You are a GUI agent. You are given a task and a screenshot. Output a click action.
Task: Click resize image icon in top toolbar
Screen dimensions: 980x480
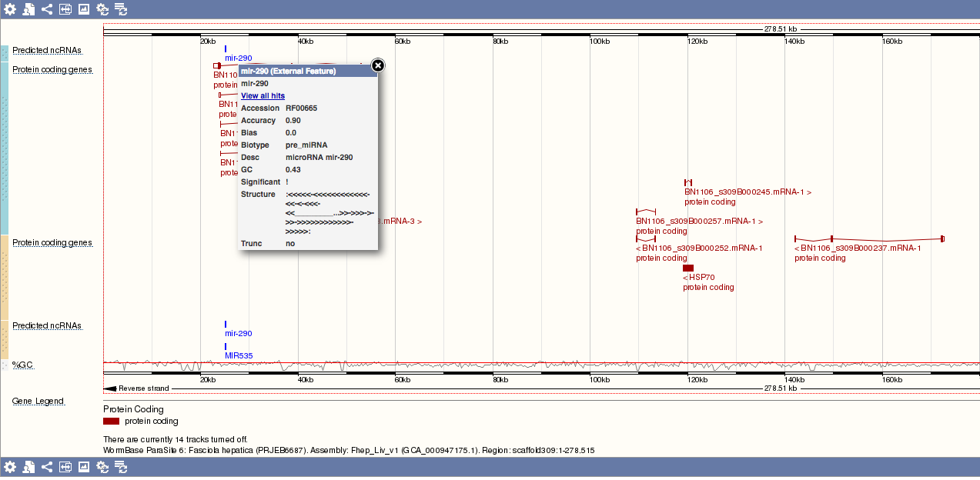(65, 9)
